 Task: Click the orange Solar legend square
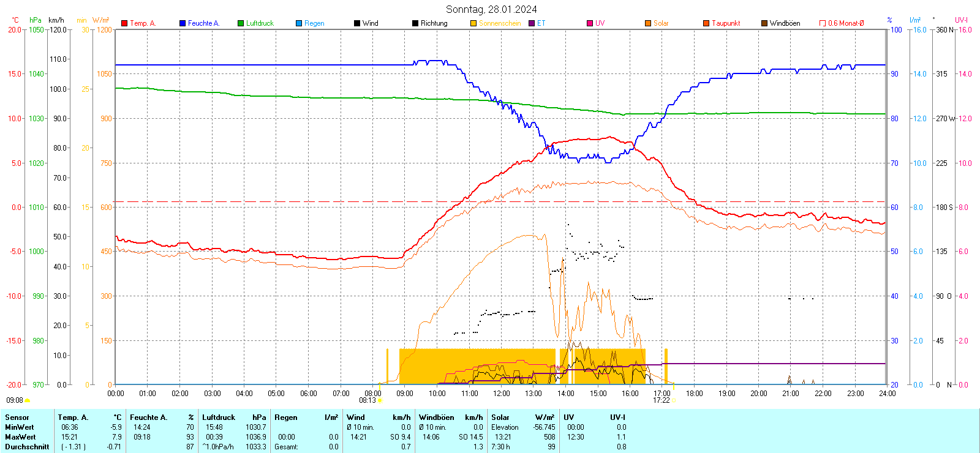pos(648,23)
